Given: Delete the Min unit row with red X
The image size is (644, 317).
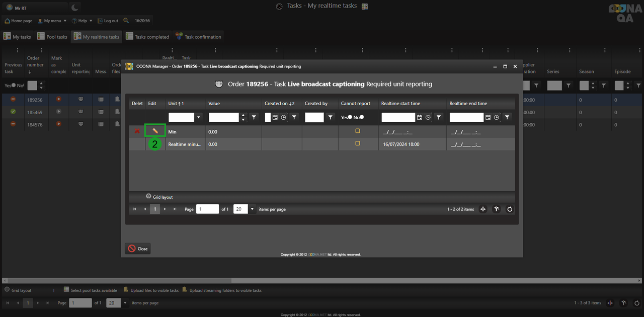Looking at the screenshot, I should point(137,131).
